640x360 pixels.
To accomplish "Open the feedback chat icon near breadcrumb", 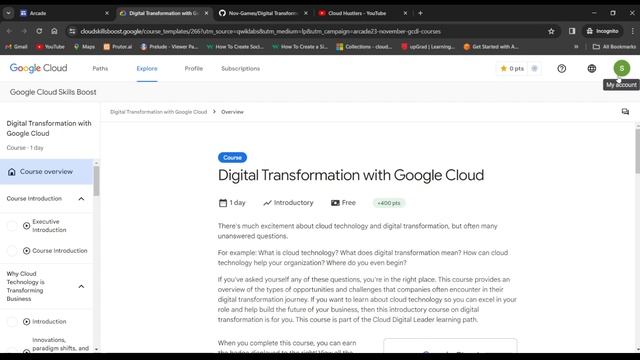I will (x=625, y=111).
